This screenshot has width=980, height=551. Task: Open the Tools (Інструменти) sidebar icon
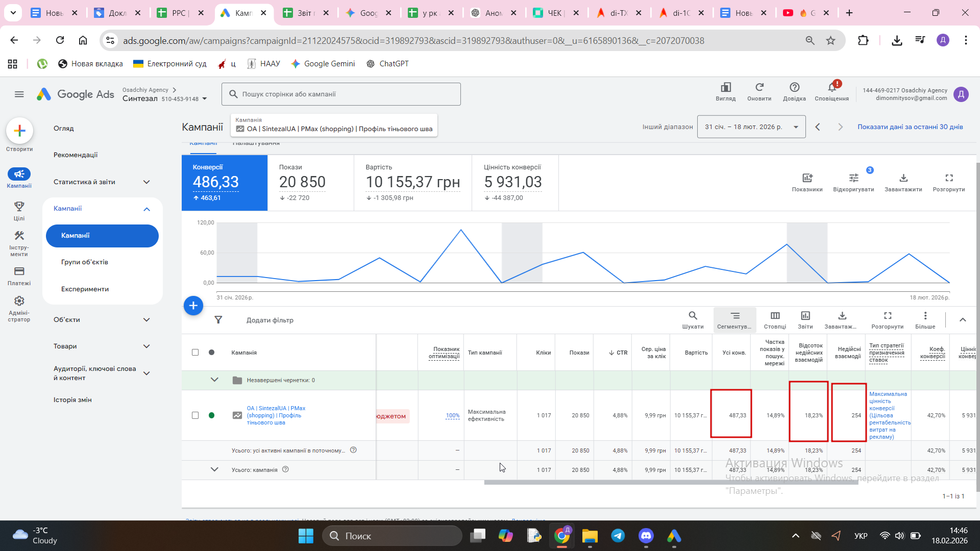click(x=19, y=243)
